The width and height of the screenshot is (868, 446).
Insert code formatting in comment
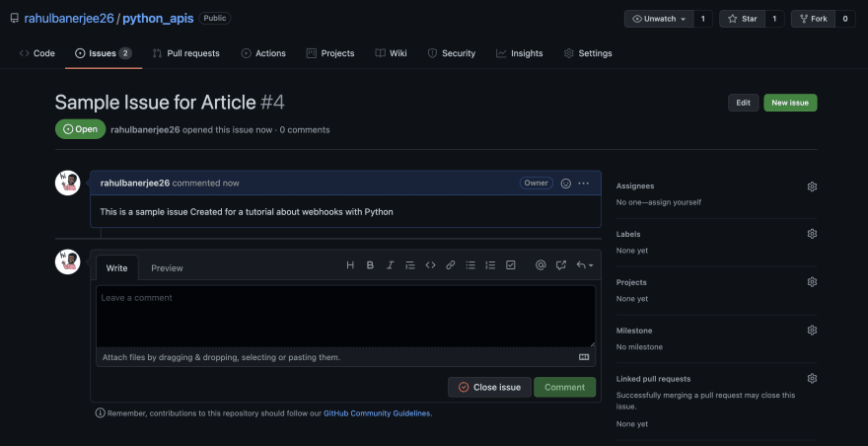pos(430,265)
